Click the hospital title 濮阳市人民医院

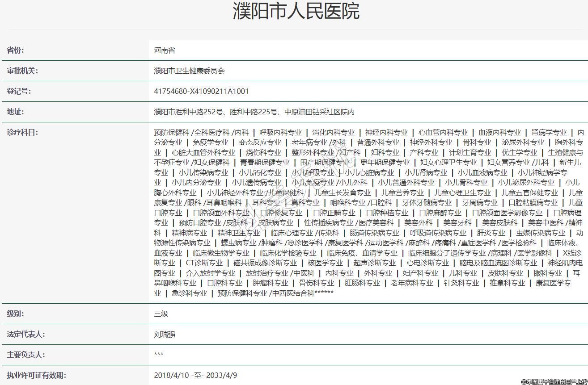click(x=296, y=11)
